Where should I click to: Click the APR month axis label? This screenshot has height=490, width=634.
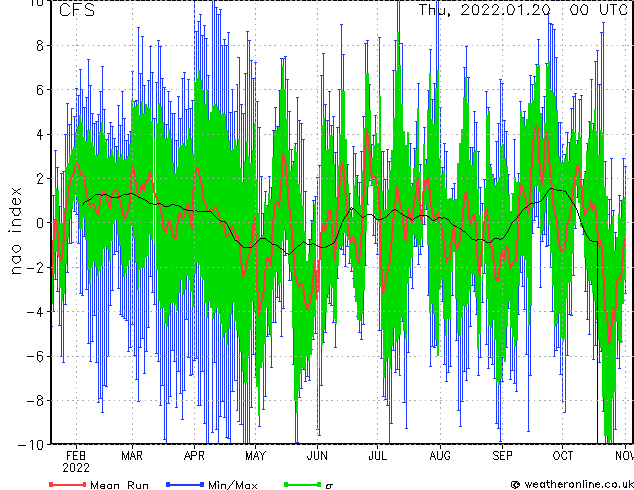[194, 456]
